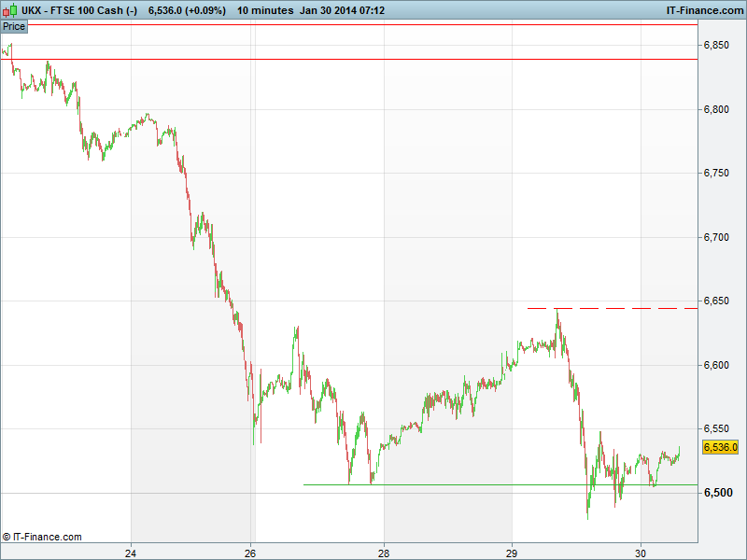Click the 6,750 price axis label
Screen dimensions: 747x560
(x=716, y=174)
